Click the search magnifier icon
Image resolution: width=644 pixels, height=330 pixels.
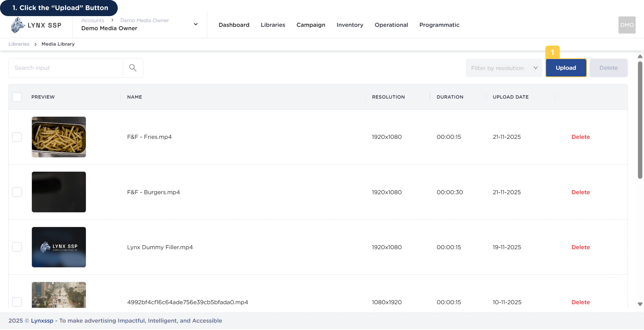click(133, 68)
